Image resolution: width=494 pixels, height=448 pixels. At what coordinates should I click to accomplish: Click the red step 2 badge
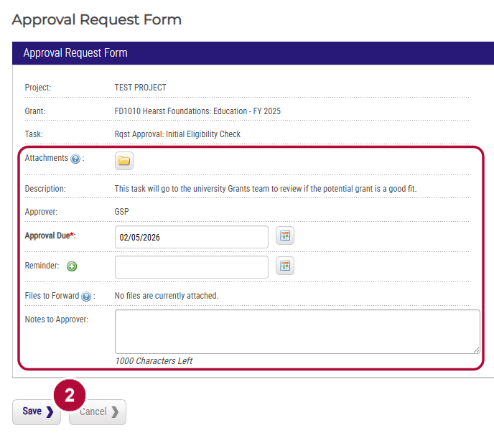coord(70,395)
